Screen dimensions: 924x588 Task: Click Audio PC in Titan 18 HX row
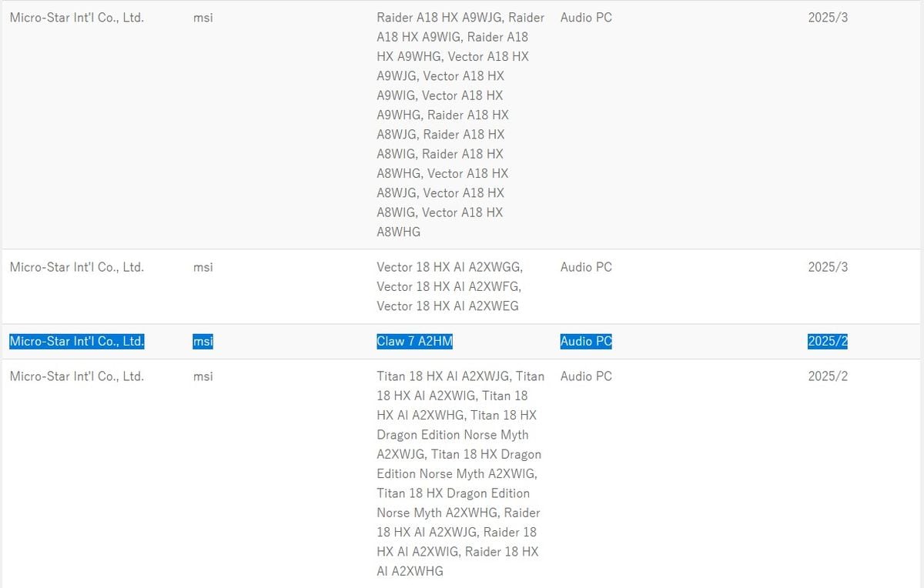click(x=586, y=376)
